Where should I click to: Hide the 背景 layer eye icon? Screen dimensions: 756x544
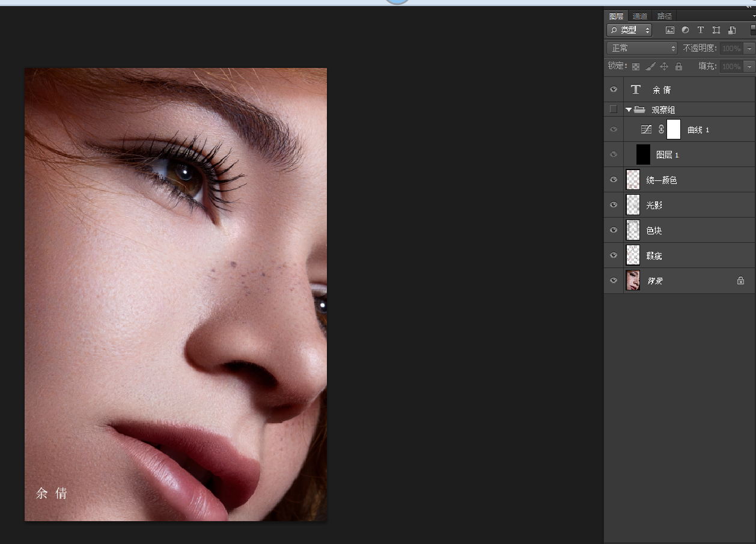tap(614, 281)
